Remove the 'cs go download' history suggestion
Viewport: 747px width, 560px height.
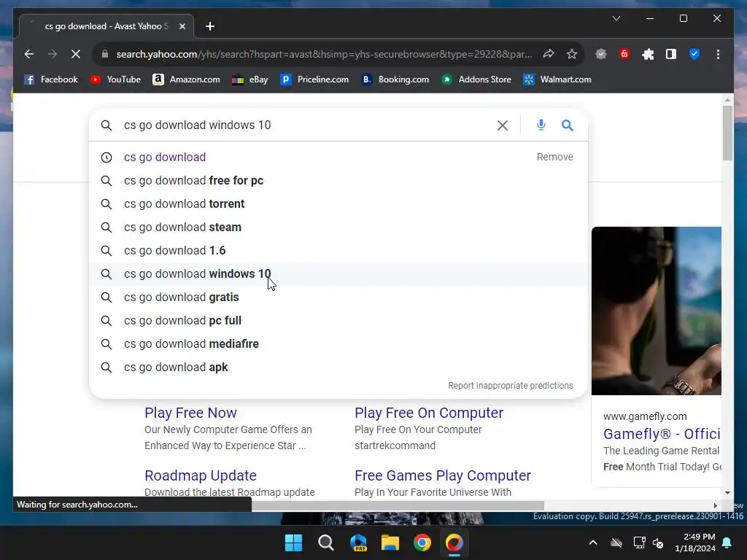tap(554, 157)
